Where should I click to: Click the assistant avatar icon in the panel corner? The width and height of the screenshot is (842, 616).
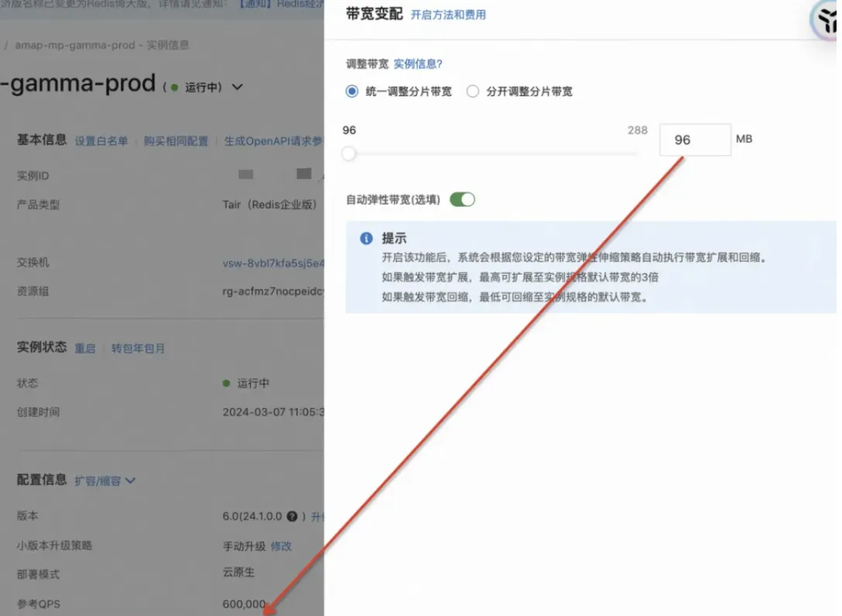point(826,20)
